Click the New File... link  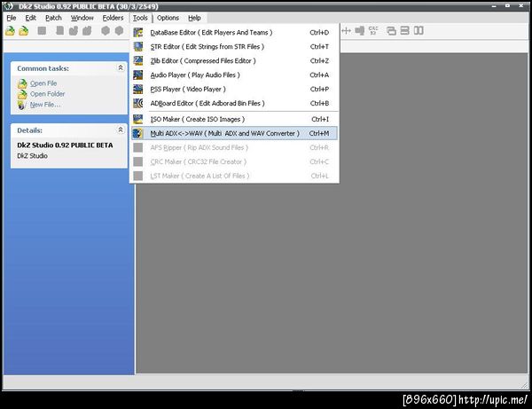coord(45,105)
